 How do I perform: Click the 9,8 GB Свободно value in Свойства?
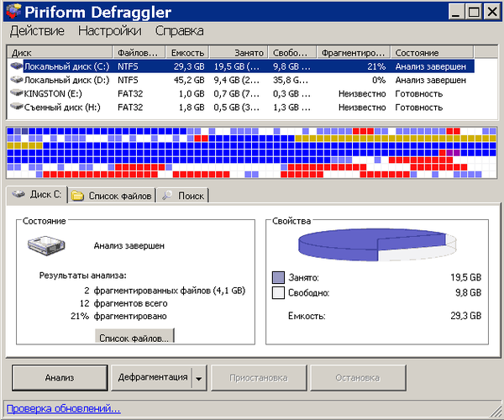click(469, 293)
